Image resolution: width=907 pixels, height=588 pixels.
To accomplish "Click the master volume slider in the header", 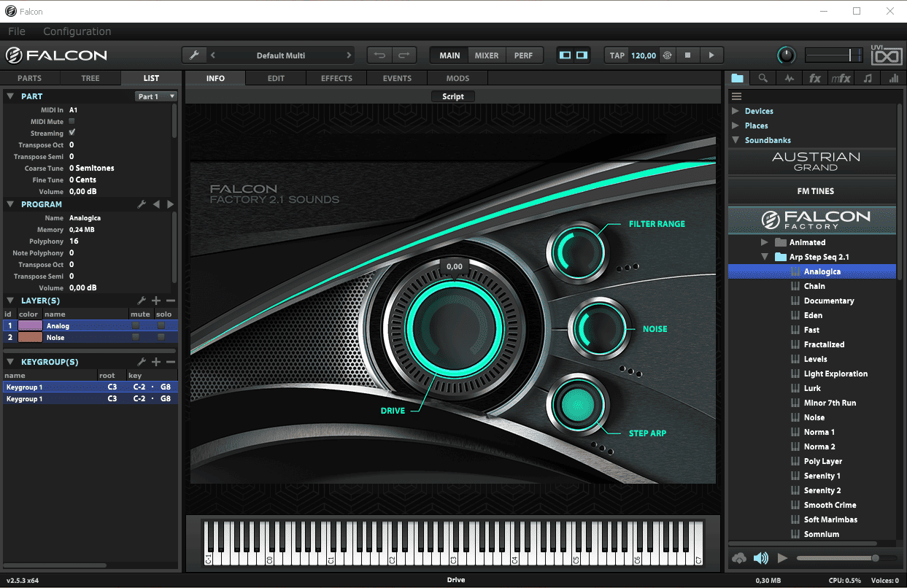I will click(833, 55).
